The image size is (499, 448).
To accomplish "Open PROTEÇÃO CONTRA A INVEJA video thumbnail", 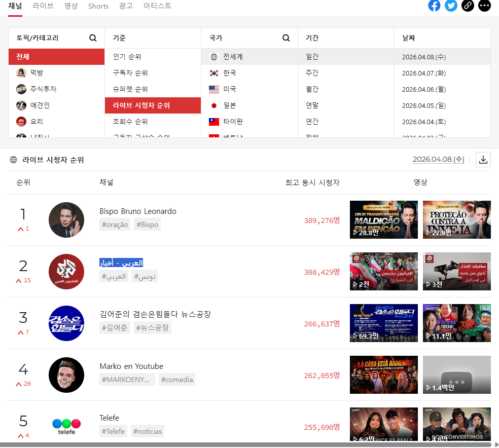I will [x=457, y=220].
